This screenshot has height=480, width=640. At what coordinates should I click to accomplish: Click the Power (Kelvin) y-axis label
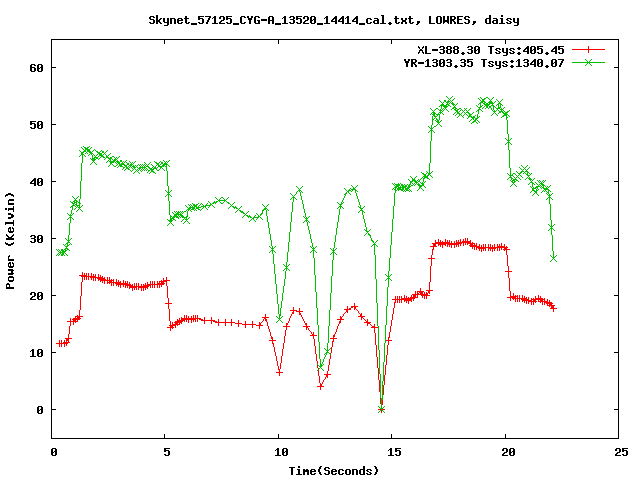pyautogui.click(x=11, y=240)
